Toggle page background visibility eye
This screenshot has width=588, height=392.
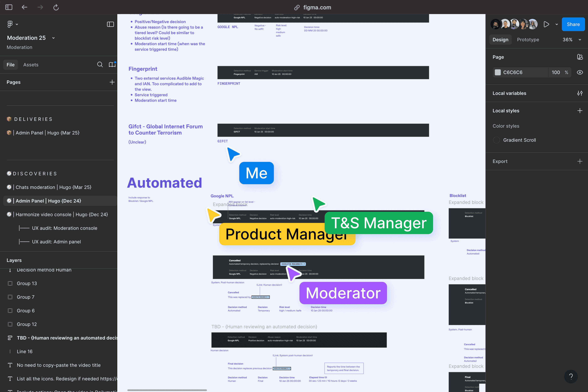pyautogui.click(x=580, y=72)
